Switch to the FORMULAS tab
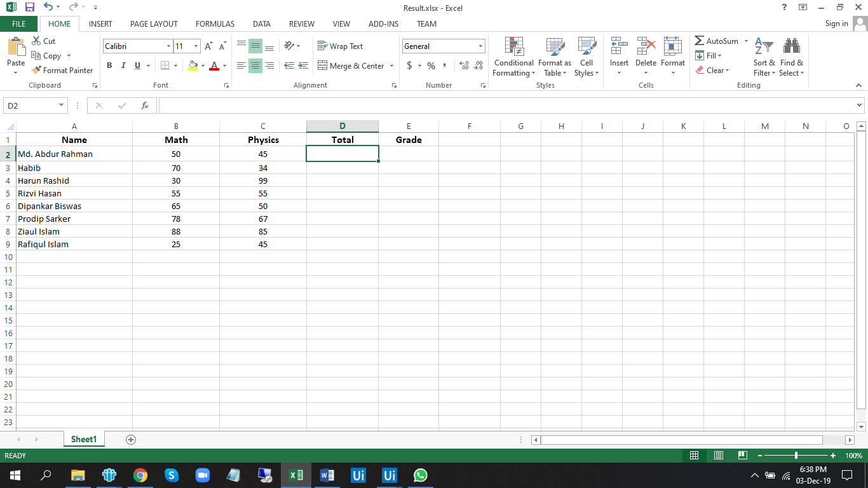 (215, 24)
